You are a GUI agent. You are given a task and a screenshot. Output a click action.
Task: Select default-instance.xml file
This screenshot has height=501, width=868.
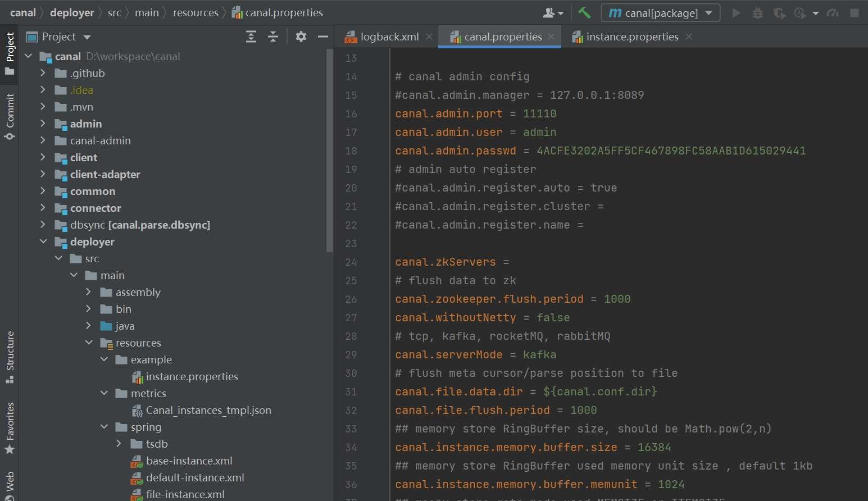[x=194, y=477]
